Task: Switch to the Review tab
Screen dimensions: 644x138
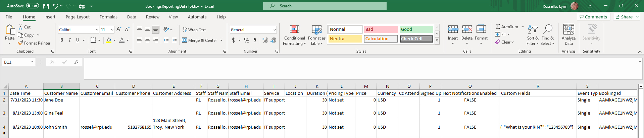Action: (x=153, y=17)
